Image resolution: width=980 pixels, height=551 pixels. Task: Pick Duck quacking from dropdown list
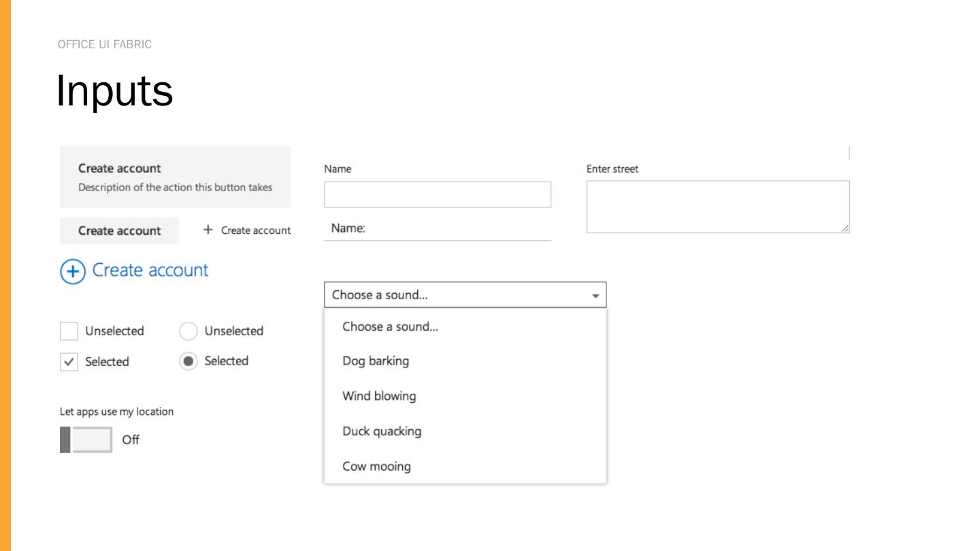382,431
